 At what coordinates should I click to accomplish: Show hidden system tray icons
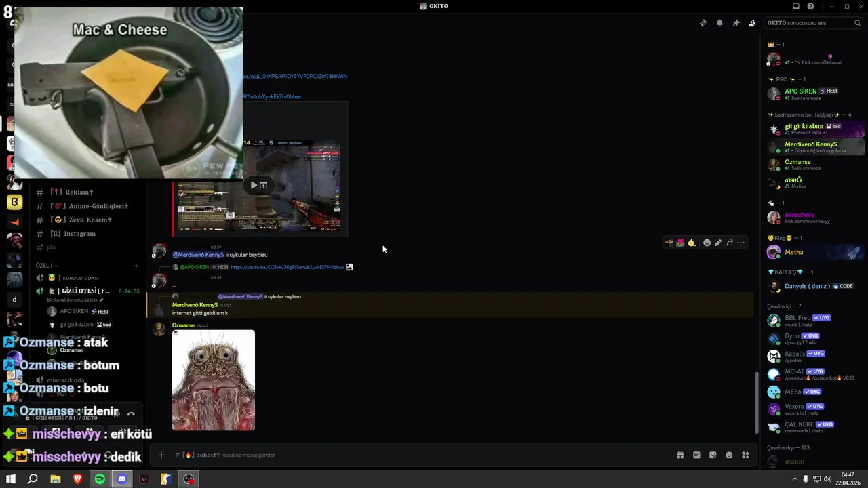coord(794,479)
